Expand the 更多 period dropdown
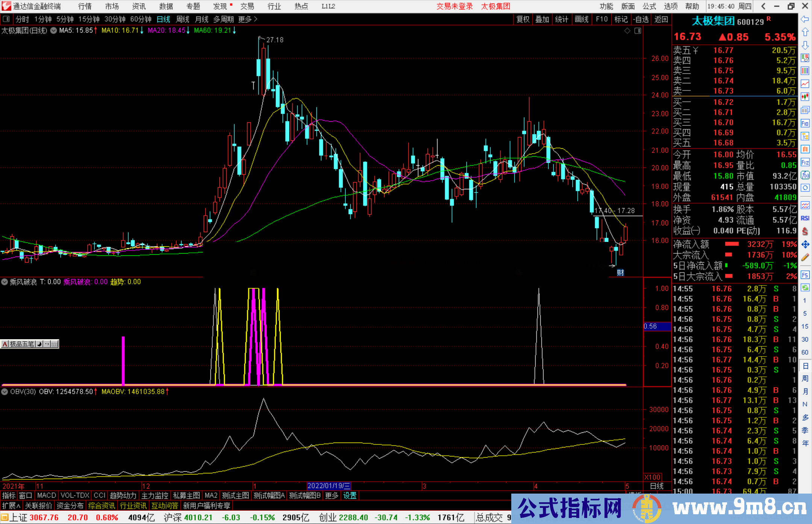The image size is (812, 524). [245, 19]
